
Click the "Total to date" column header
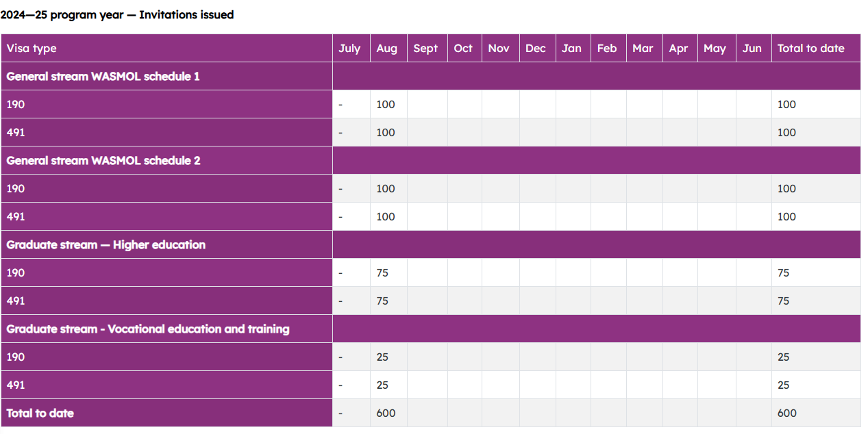(810, 49)
